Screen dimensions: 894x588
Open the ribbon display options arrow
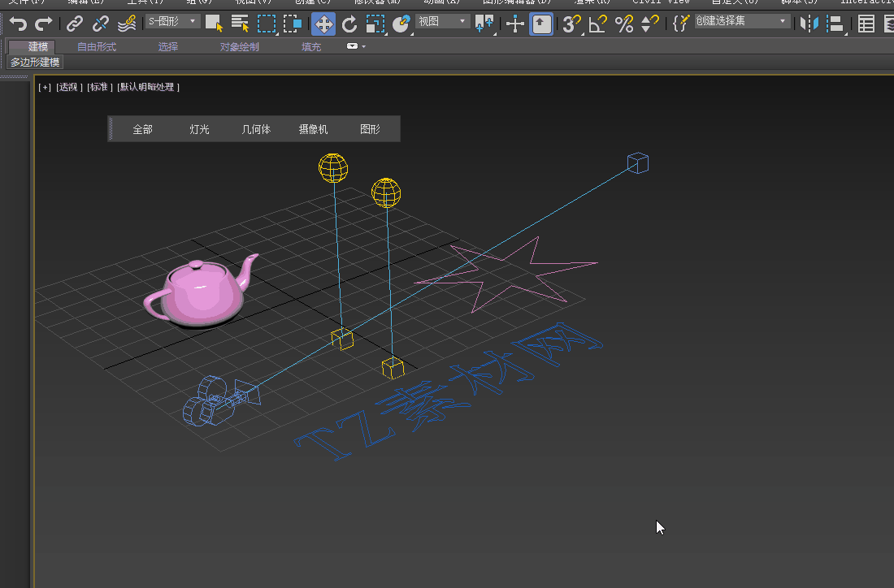click(364, 47)
